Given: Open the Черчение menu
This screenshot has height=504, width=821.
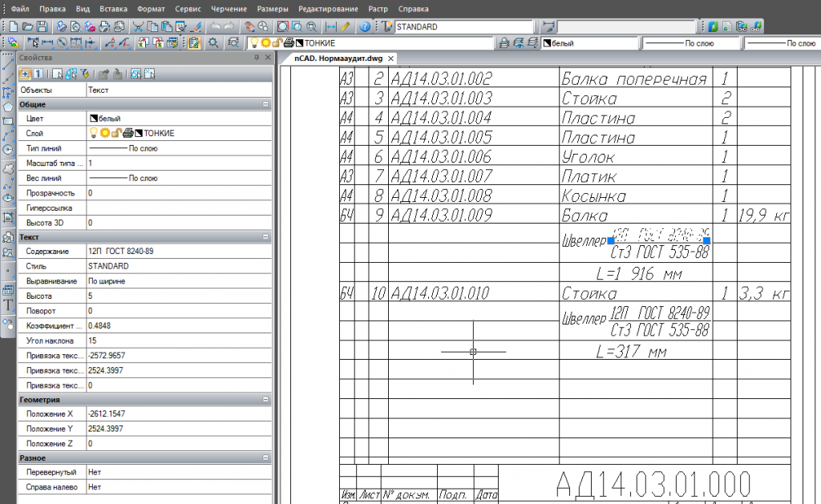Looking at the screenshot, I should coord(229,9).
